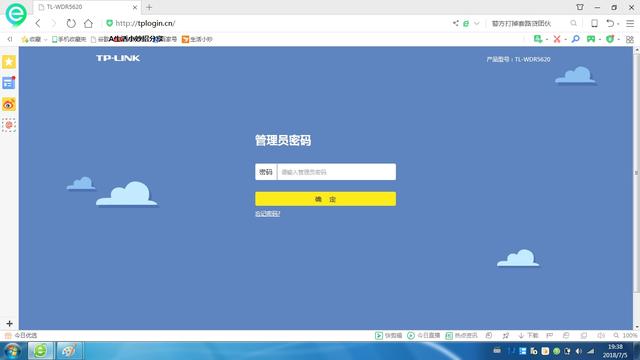This screenshot has height=360, width=640.
Task: Open the quick clip status bar item
Action: coord(389,335)
